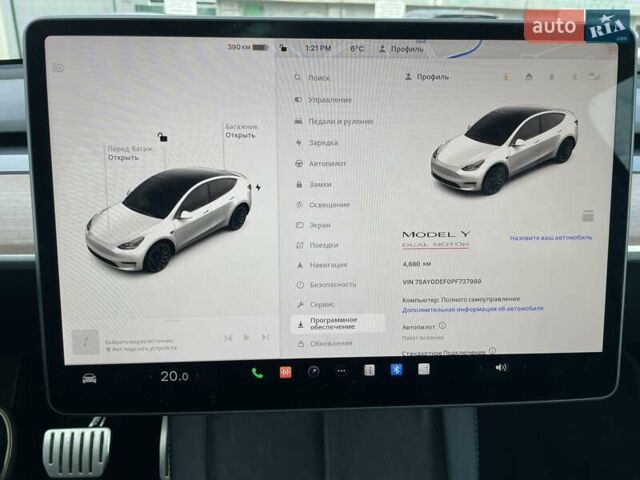Image resolution: width=640 pixels, height=480 pixels.
Task: Tap Профиль in the settings header
Action: click(427, 77)
